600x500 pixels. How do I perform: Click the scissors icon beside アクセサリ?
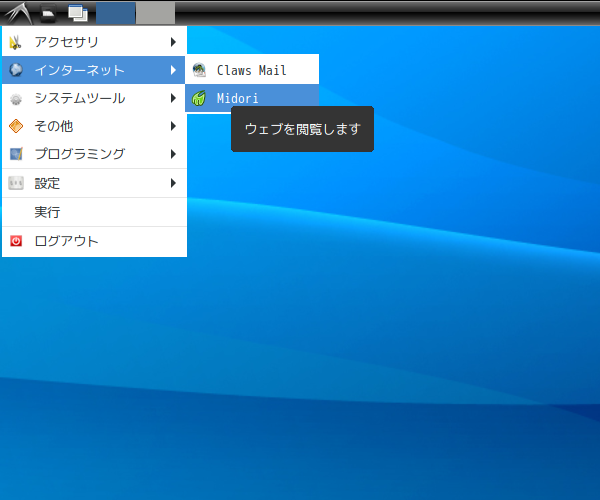(x=15, y=42)
